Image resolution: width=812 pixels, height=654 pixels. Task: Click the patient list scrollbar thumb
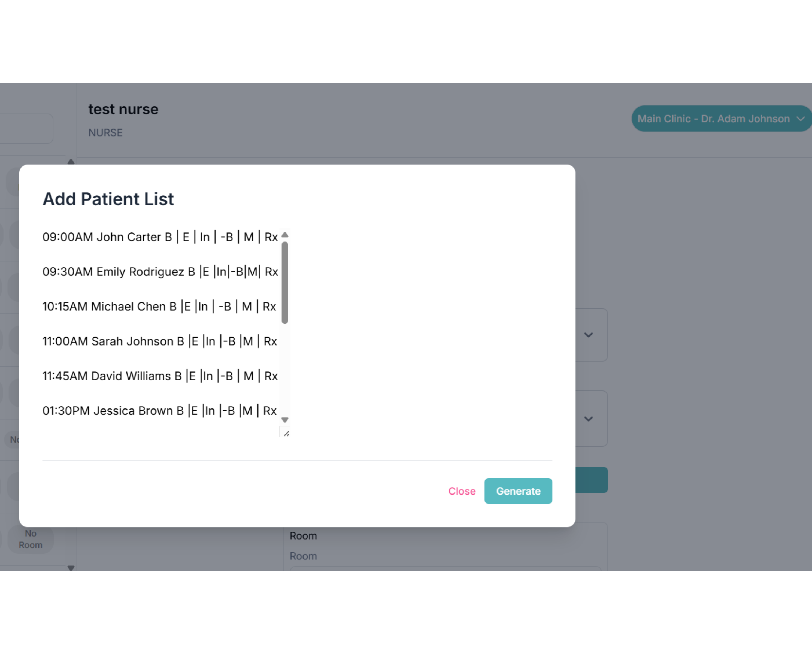pyautogui.click(x=285, y=283)
